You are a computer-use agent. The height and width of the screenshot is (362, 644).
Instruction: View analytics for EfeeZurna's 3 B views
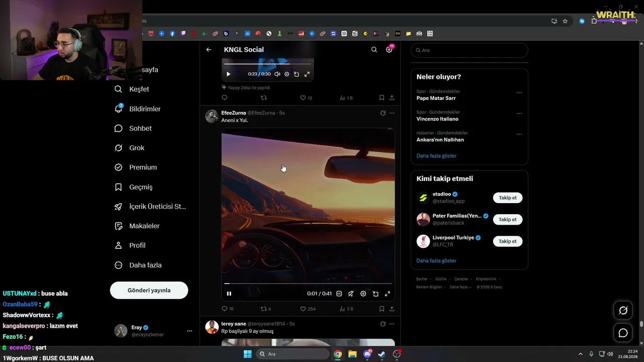347,309
